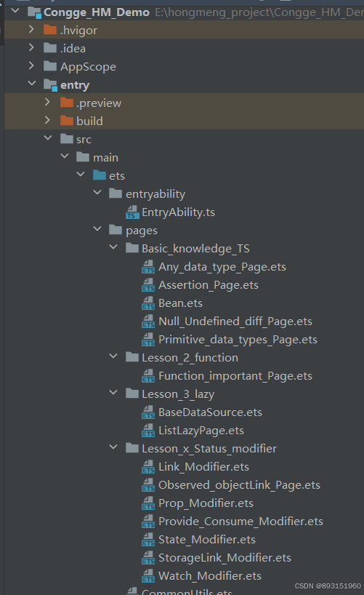Click the ETS icon of Link_Modifier.ets
The height and width of the screenshot is (595, 364).
coord(148,467)
